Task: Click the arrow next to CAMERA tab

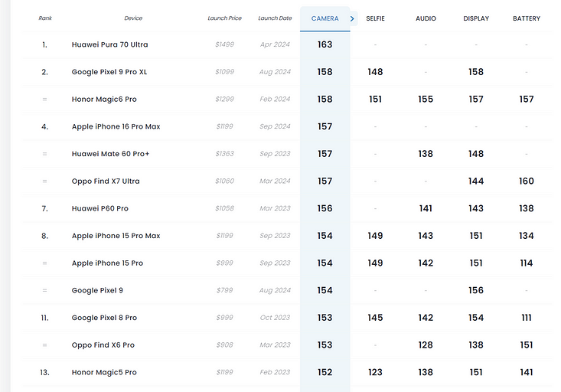Action: coord(352,18)
